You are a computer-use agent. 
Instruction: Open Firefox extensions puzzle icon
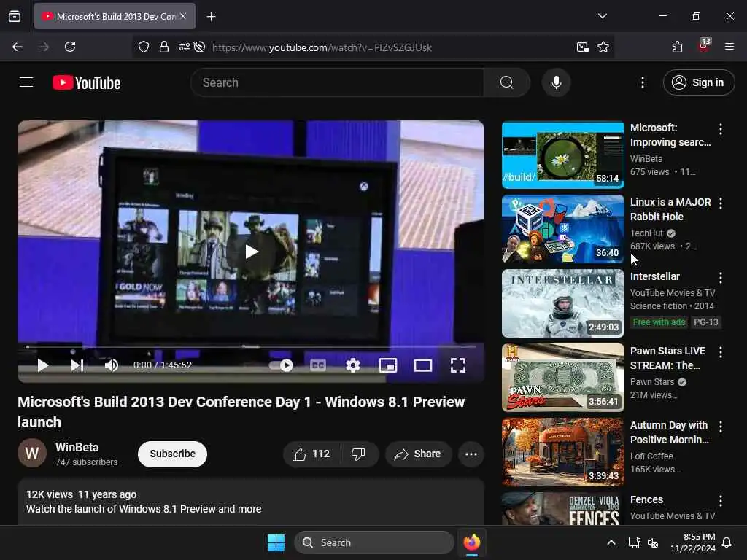pyautogui.click(x=677, y=47)
